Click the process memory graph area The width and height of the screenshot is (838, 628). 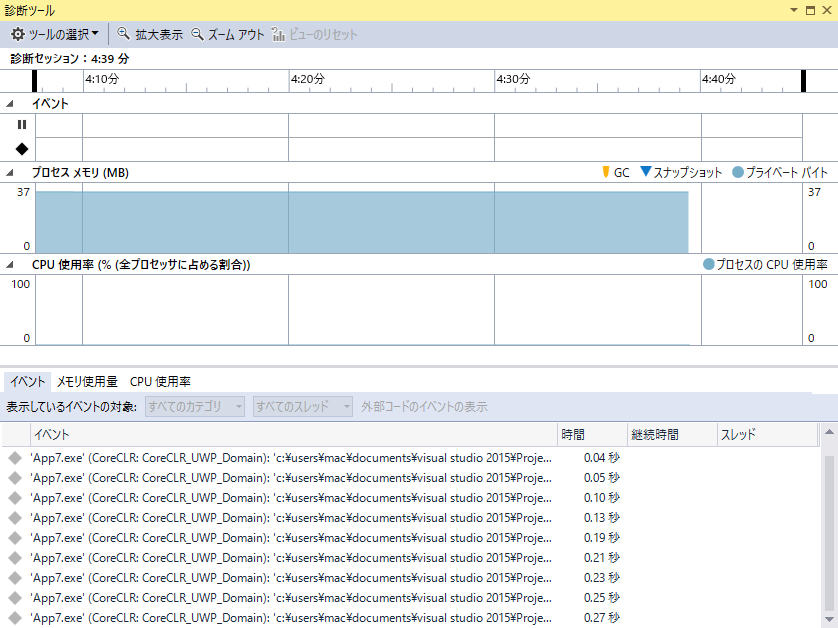(x=419, y=218)
